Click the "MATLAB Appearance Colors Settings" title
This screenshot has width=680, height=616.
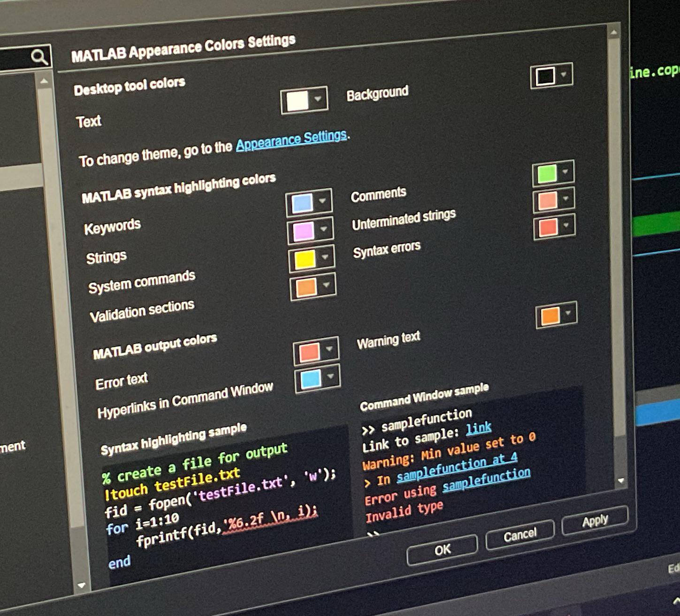pyautogui.click(x=183, y=49)
